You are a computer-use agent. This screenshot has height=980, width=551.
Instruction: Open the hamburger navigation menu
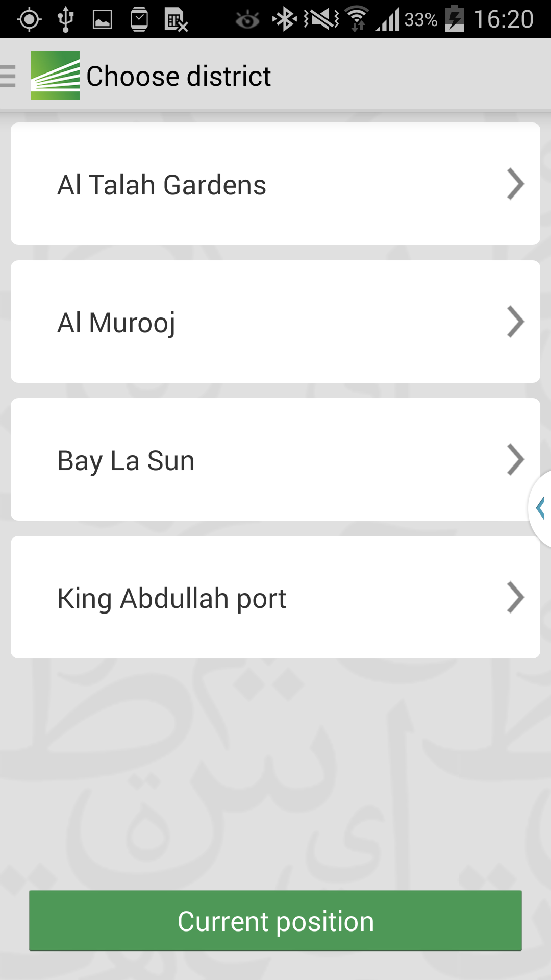pos(8,76)
